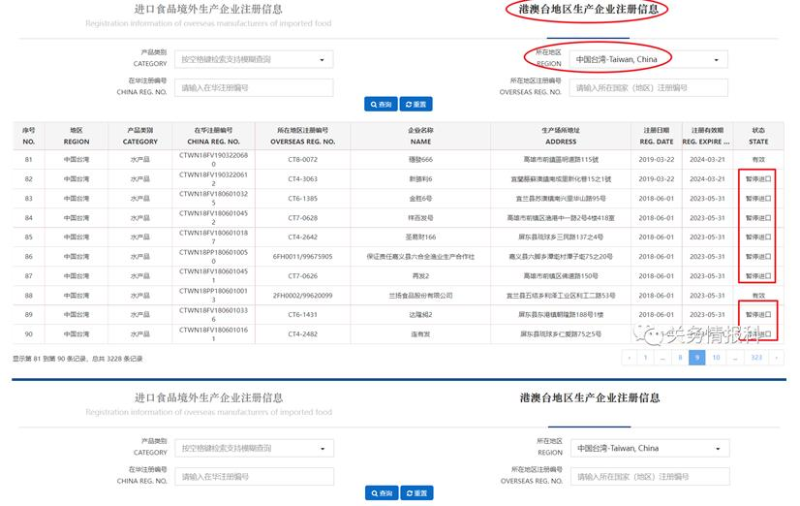Go to last page 323 in the pagination
The height and width of the screenshot is (506, 800).
[756, 357]
